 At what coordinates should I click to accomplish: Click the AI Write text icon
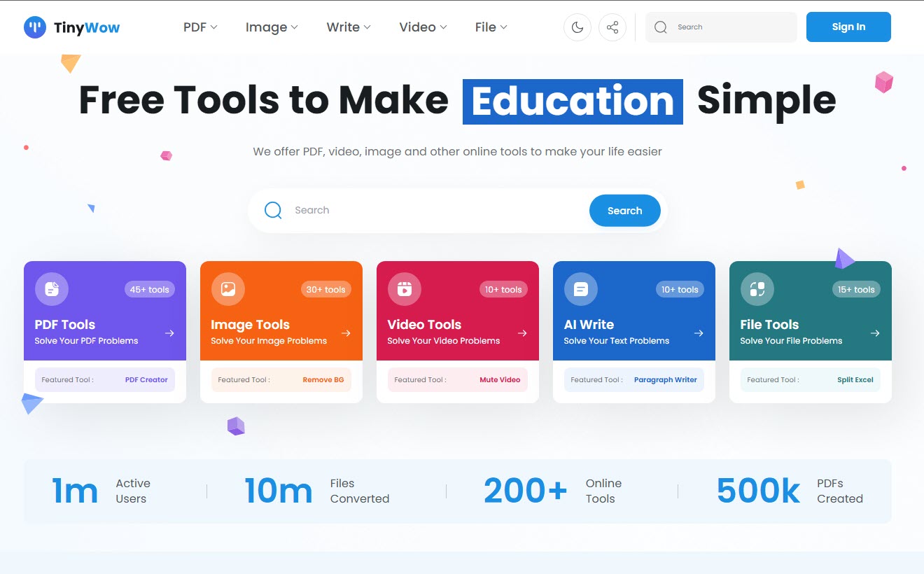click(581, 289)
